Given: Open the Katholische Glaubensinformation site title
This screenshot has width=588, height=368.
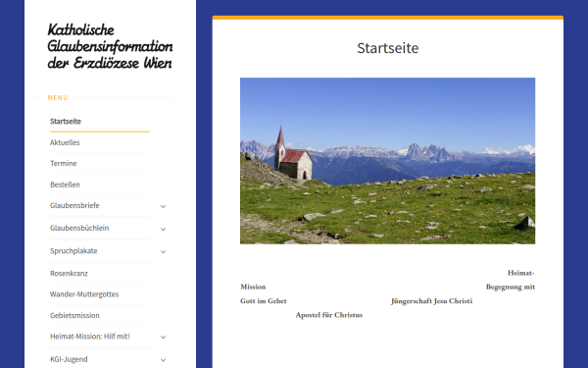Looking at the screenshot, I should click(x=110, y=46).
